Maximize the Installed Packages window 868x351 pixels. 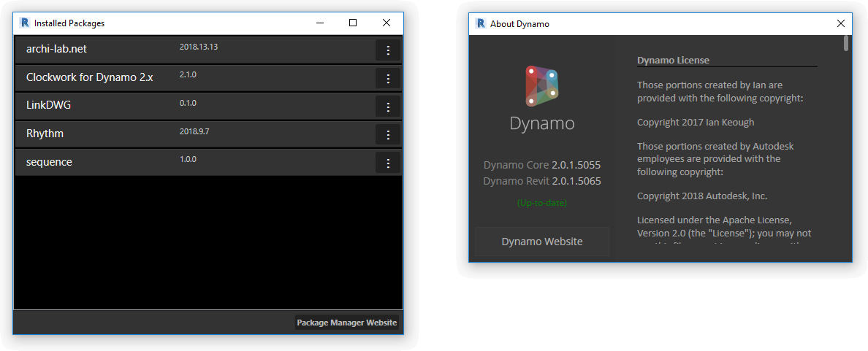coord(353,23)
